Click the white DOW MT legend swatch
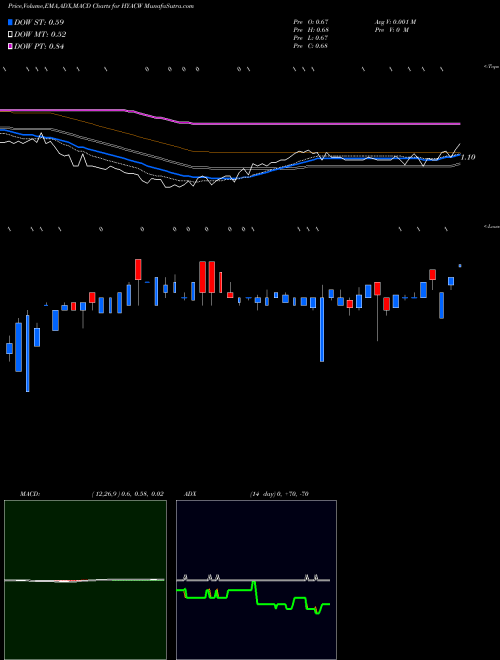500x660 pixels. [x=10, y=35]
